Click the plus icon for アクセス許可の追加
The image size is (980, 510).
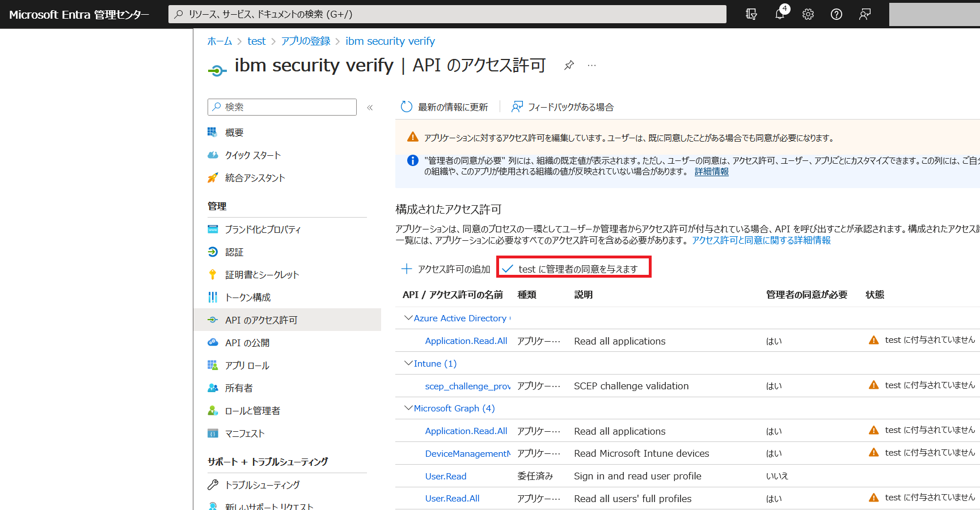click(407, 269)
